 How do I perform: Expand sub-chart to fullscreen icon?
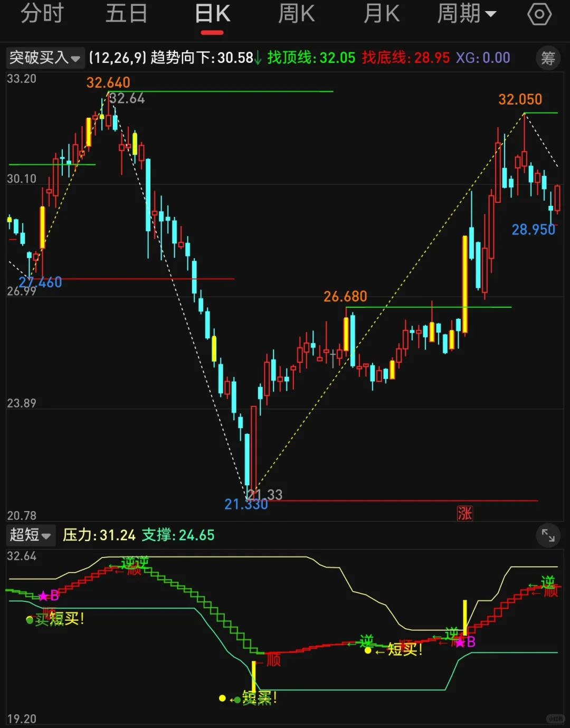(548, 536)
